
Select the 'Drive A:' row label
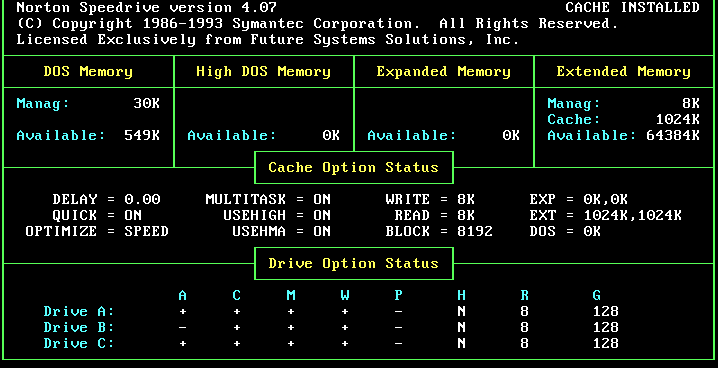79,312
